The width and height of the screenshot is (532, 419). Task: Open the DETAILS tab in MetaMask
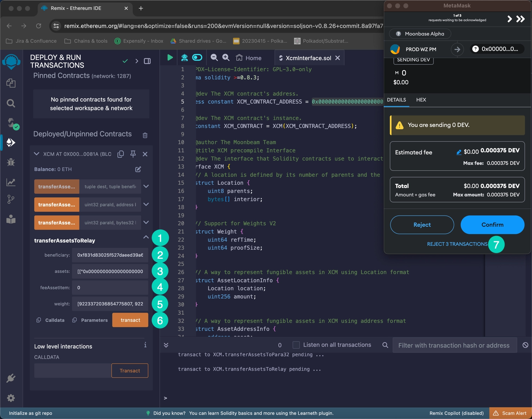point(397,100)
